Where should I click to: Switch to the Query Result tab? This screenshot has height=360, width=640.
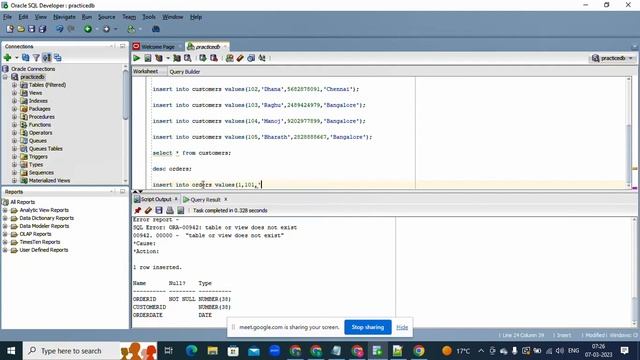205,200
